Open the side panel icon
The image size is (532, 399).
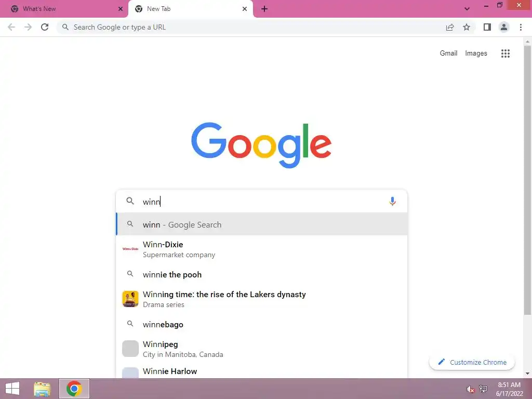pyautogui.click(x=487, y=27)
